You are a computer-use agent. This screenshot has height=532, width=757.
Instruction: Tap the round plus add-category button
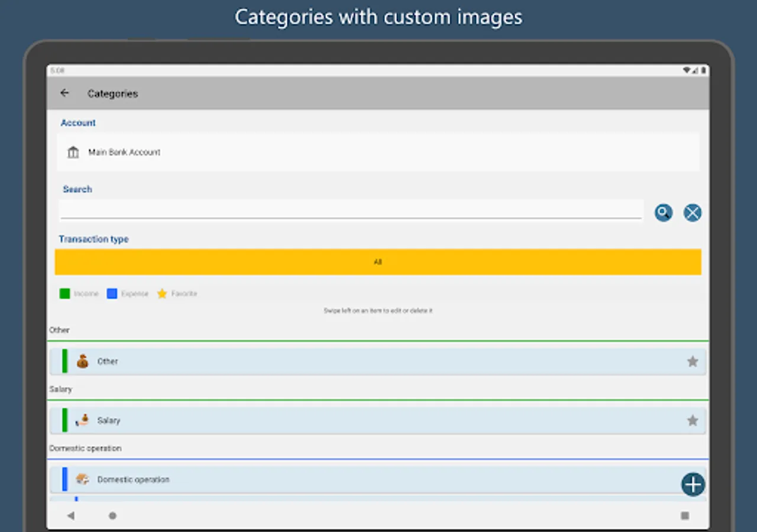click(x=693, y=485)
